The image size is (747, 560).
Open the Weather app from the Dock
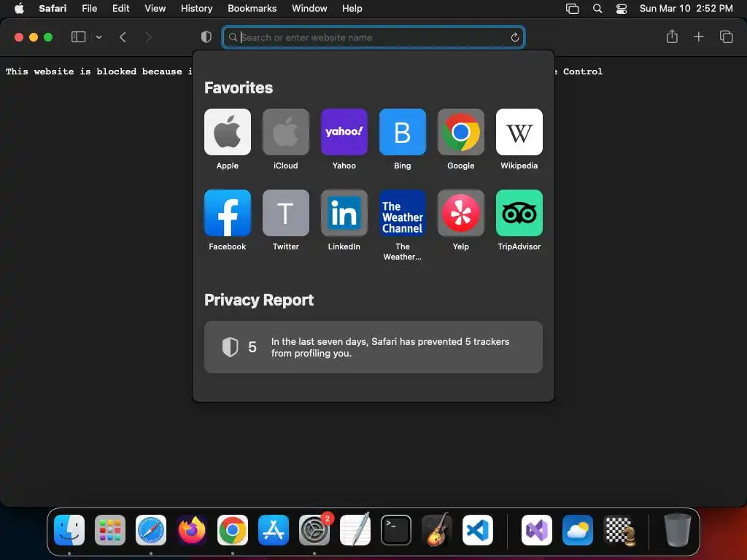click(578, 530)
